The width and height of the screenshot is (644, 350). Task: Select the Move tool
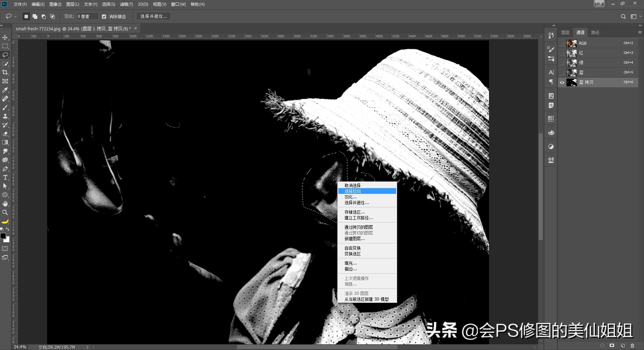[x=5, y=38]
